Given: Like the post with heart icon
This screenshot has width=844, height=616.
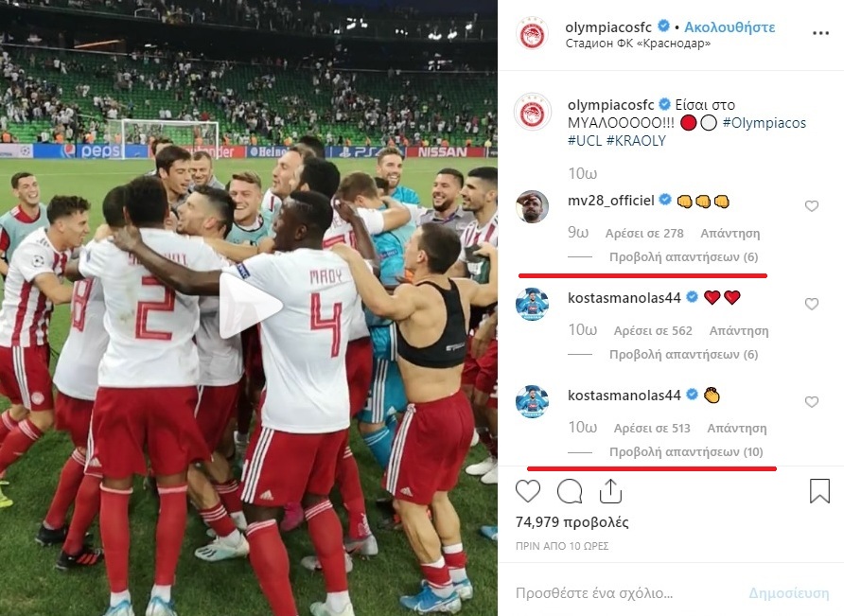Looking at the screenshot, I should pos(528,491).
